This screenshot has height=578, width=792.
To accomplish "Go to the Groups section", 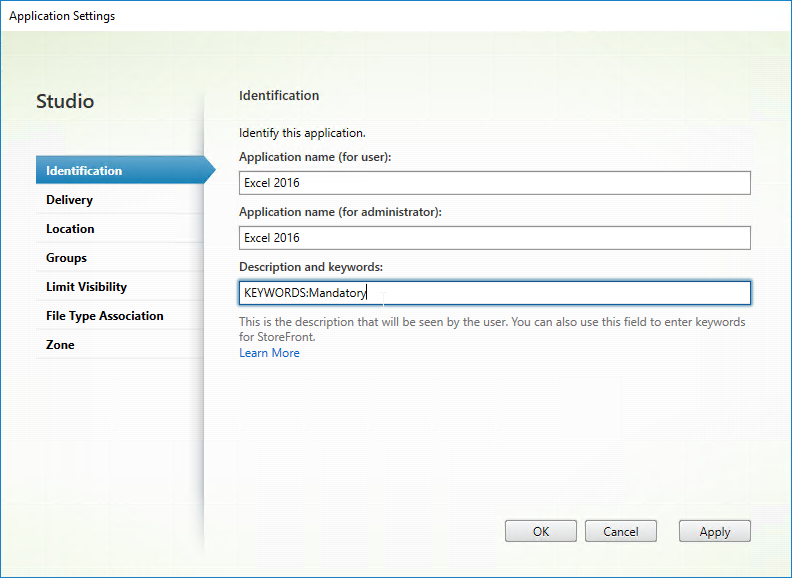I will (120, 258).
